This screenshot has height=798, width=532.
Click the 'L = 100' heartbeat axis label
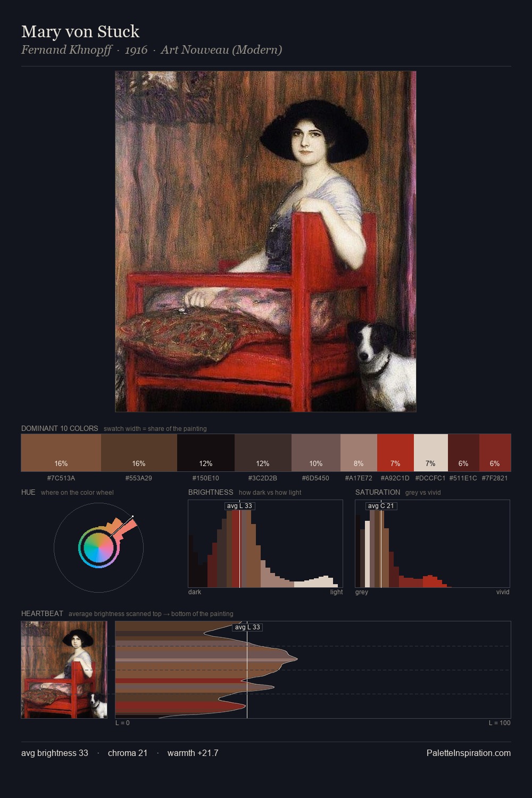(x=500, y=722)
